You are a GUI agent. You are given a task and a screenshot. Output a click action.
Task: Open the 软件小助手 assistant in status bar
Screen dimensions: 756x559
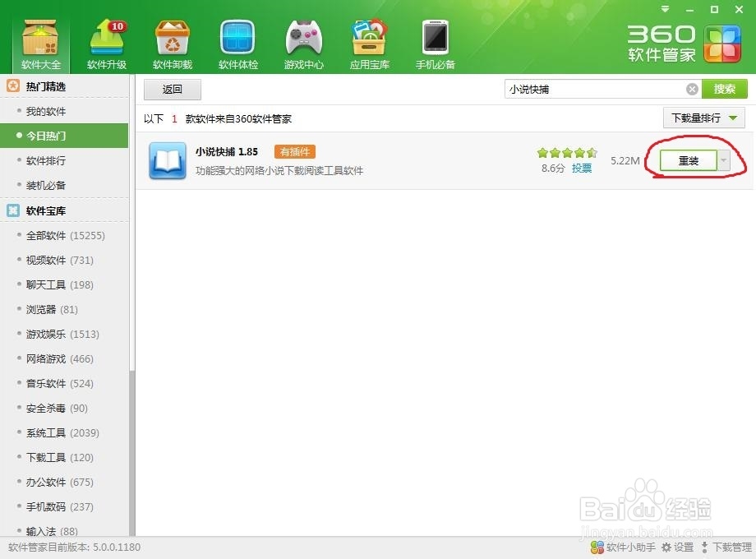623,547
